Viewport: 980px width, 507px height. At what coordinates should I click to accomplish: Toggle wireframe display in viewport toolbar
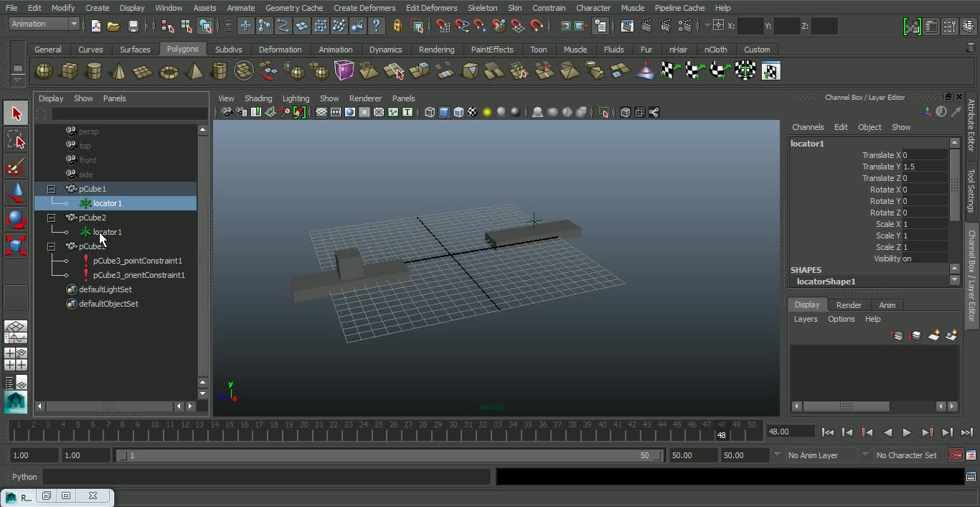coord(430,112)
